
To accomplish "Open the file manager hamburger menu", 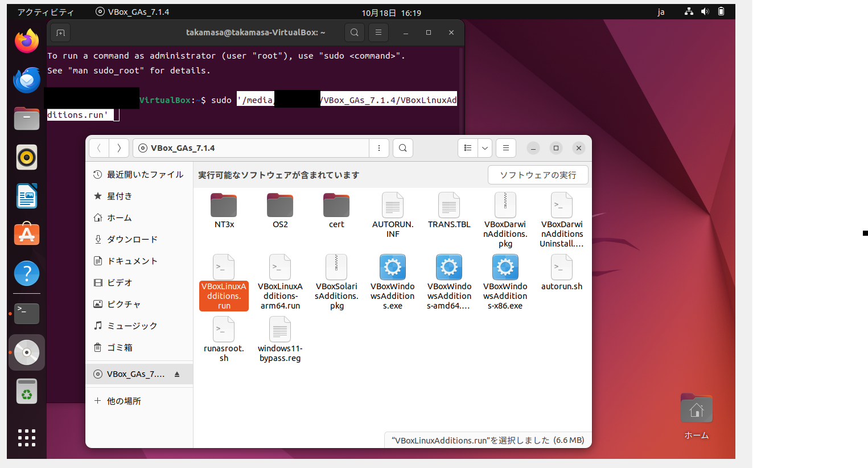I will [x=506, y=148].
